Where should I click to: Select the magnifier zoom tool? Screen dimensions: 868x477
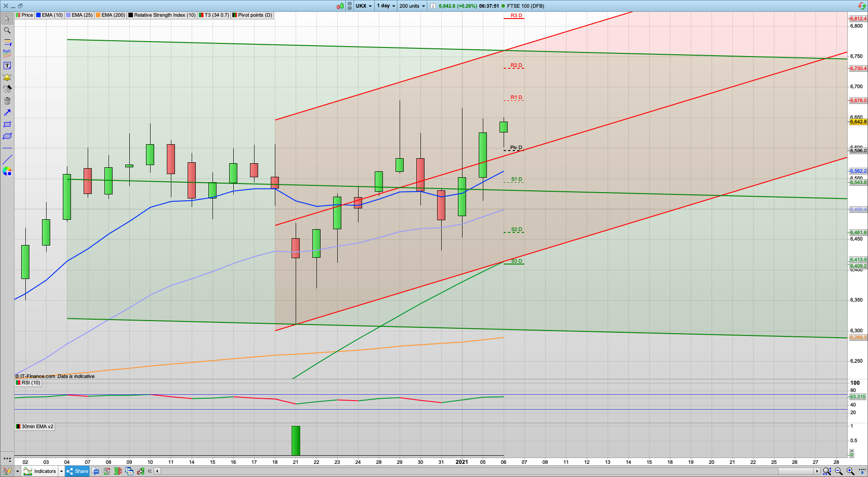click(7, 30)
